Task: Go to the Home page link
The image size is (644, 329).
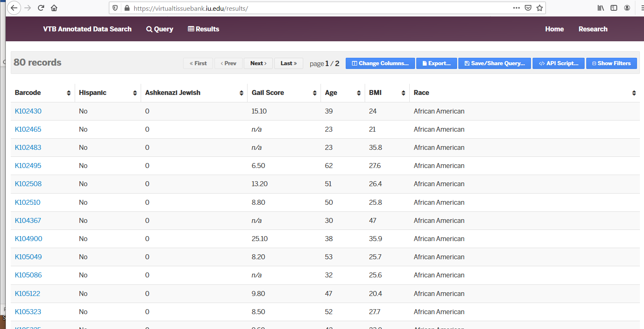Action: coord(554,29)
